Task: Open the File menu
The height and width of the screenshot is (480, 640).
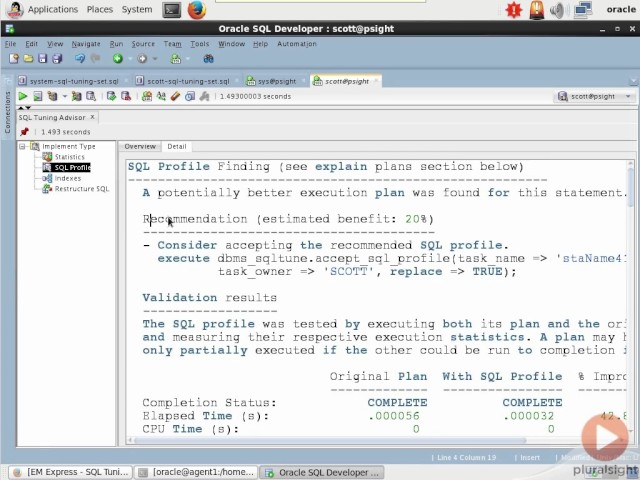Action: (x=10, y=44)
